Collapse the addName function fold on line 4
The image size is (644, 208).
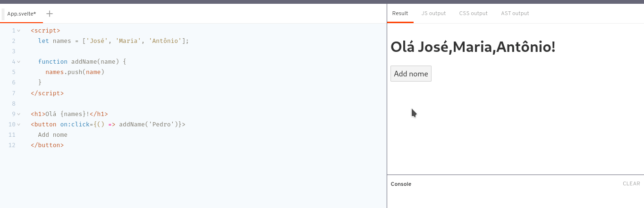point(19,62)
